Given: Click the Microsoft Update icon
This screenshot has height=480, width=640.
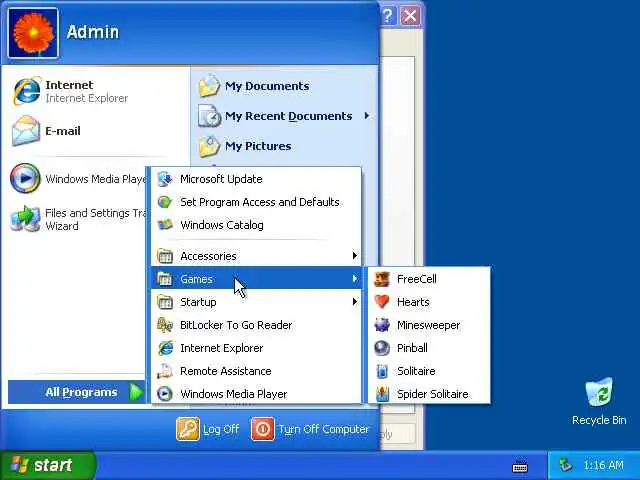Looking at the screenshot, I should 165,179.
